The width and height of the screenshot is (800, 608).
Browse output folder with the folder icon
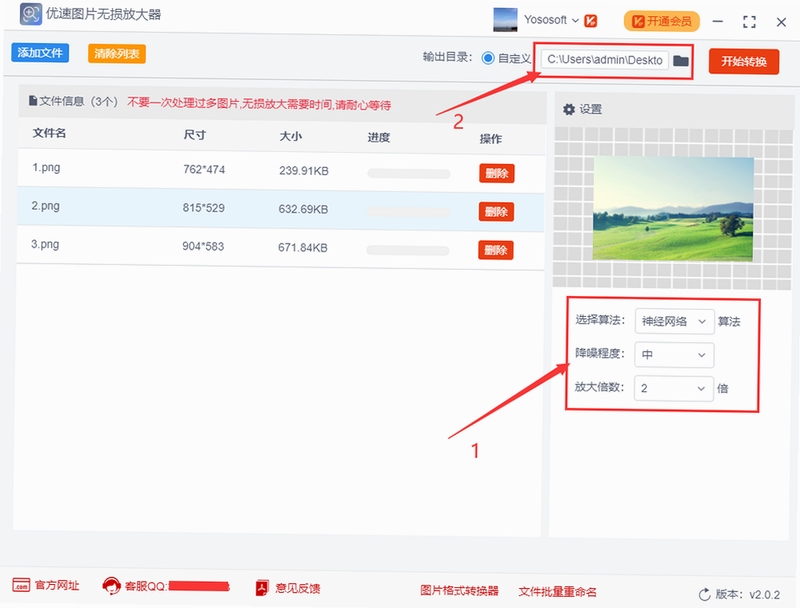pyautogui.click(x=681, y=61)
